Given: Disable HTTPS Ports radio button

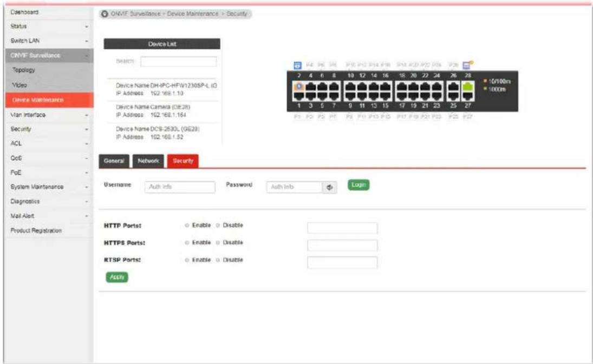Looking at the screenshot, I should [x=218, y=243].
